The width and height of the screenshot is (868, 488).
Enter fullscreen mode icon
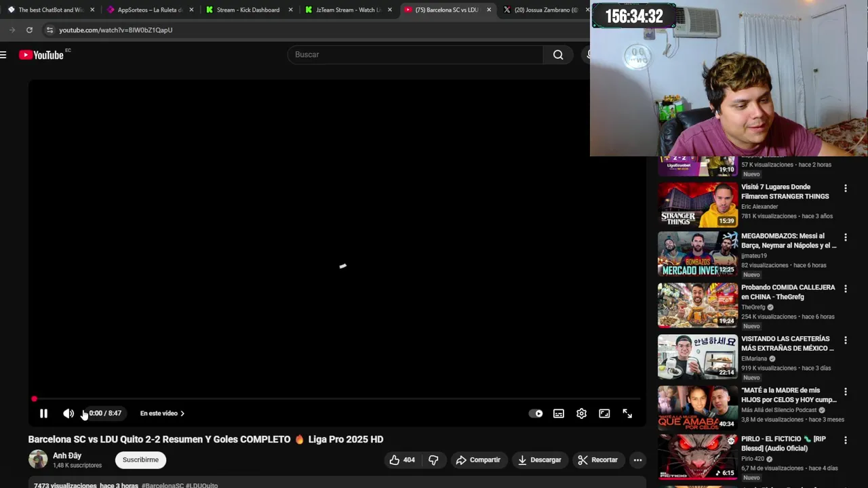(627, 413)
